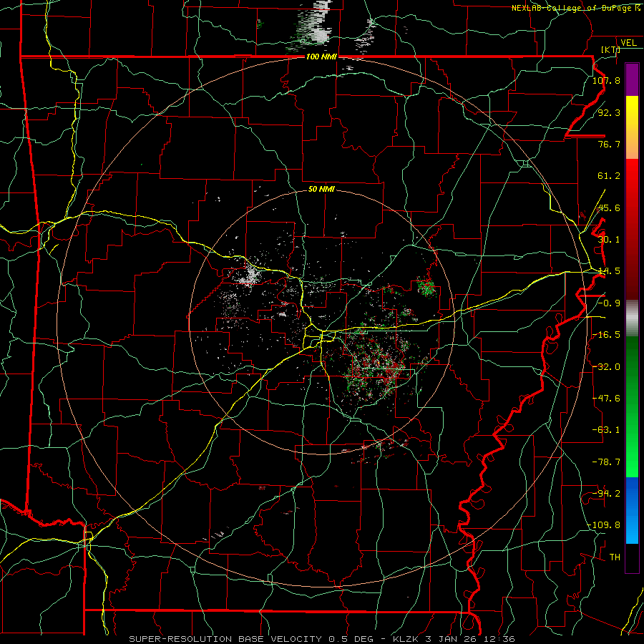The width and height of the screenshot is (644, 644).
Task: Click the 92.3 legend value
Action: click(x=609, y=112)
